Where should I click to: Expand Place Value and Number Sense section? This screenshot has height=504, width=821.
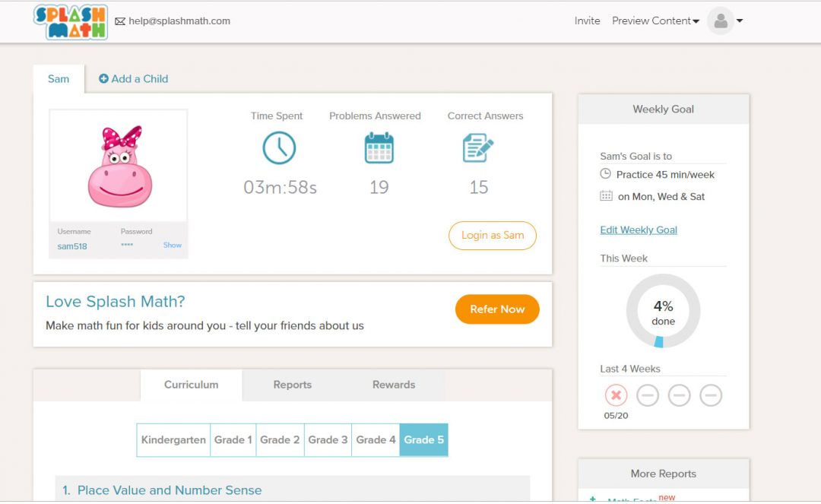[x=170, y=490]
